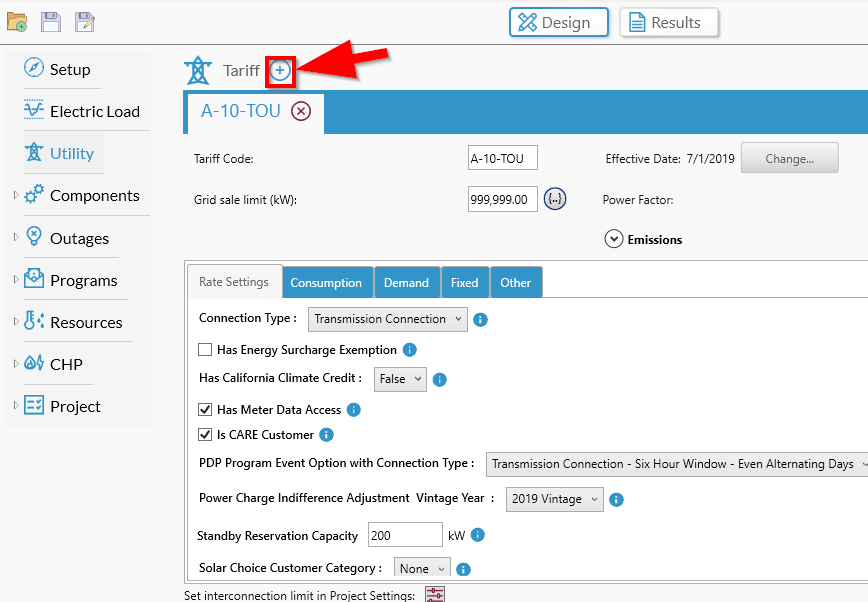Click the Tariff Code input field

click(502, 159)
